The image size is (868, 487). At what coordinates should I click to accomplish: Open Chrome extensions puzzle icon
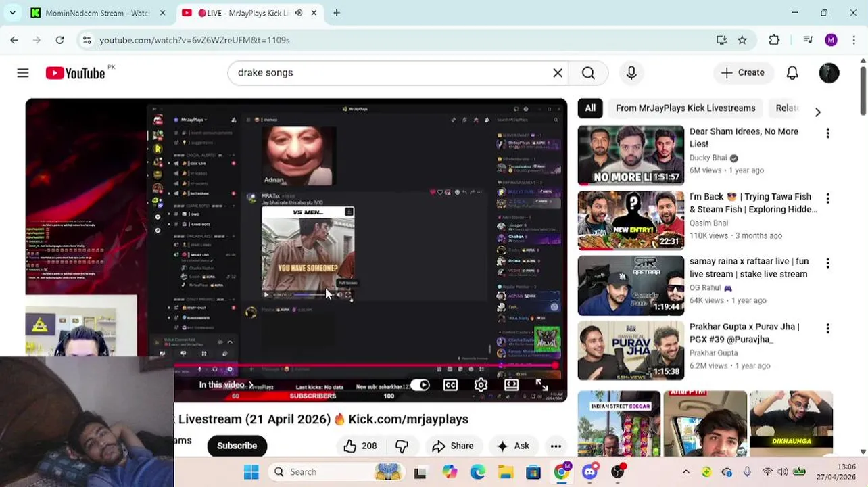tap(774, 40)
